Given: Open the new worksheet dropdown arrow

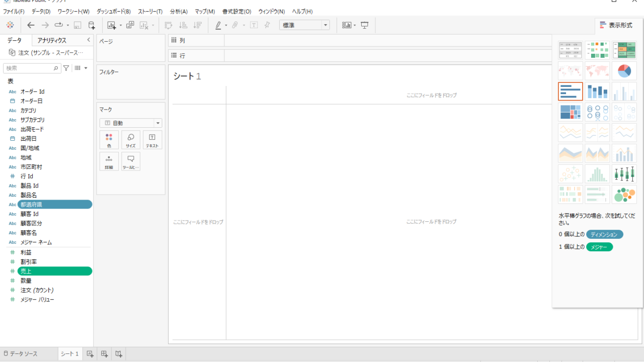Looking at the screenshot, I should coord(121,25).
